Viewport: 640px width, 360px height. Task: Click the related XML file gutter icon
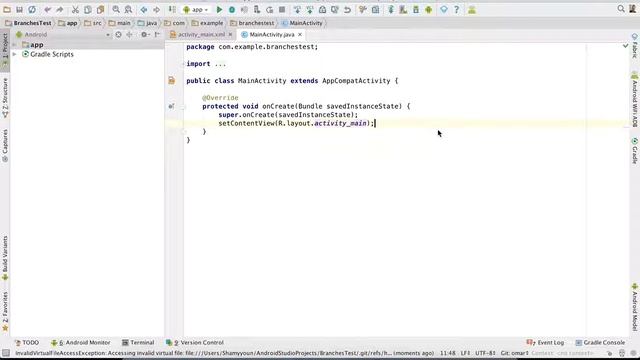[x=171, y=81]
